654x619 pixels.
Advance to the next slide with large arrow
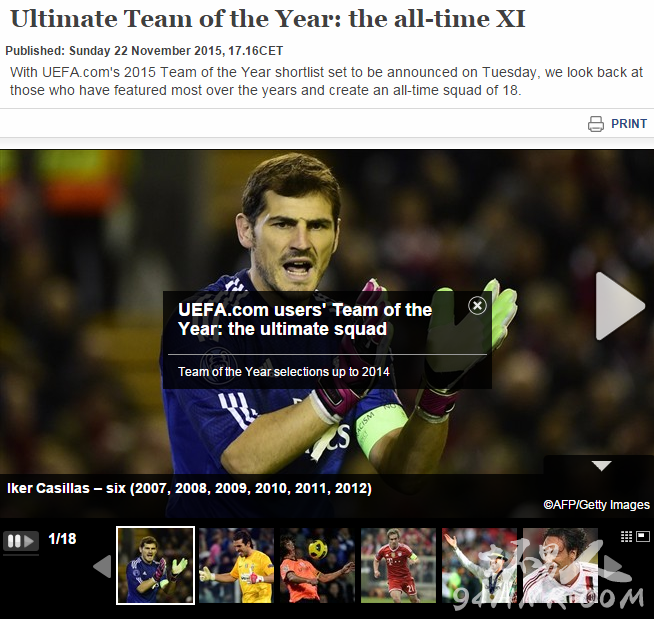click(x=620, y=306)
